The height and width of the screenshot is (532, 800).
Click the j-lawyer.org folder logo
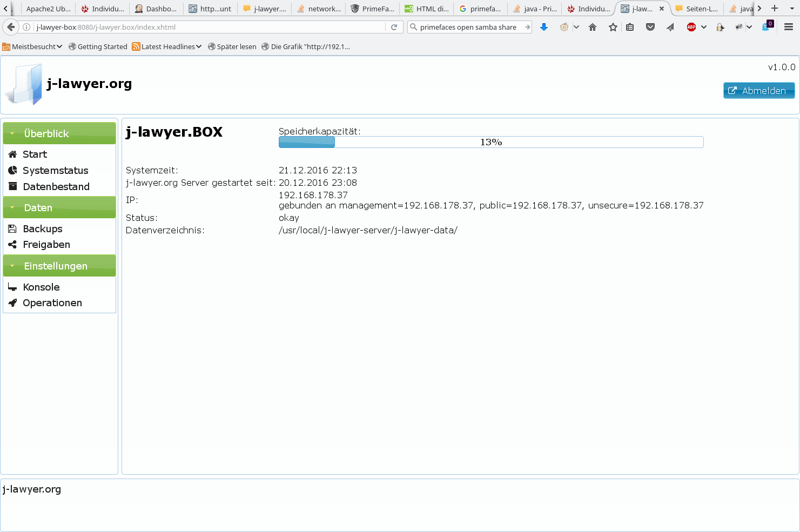24,84
